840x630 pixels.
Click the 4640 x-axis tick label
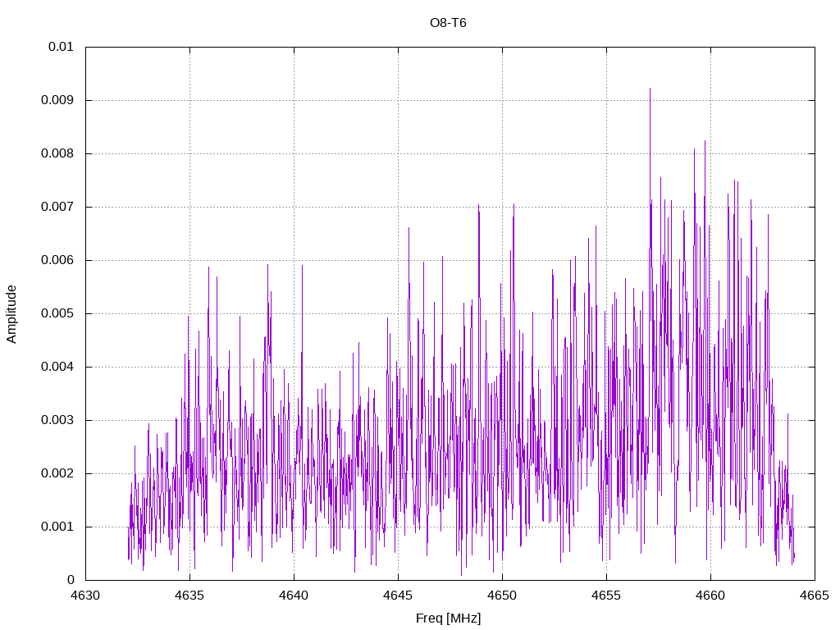pyautogui.click(x=294, y=596)
